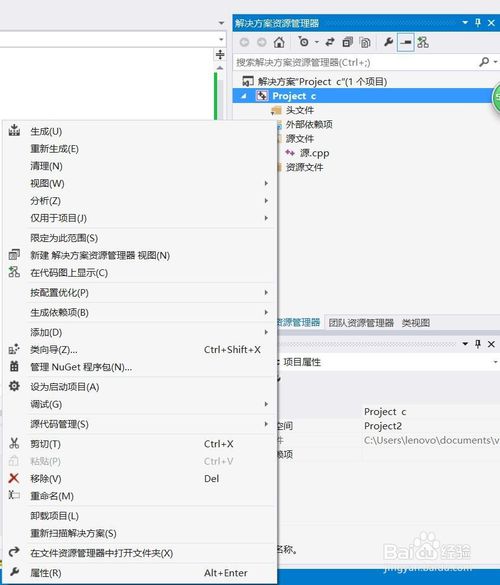Open Solution Explorer window options dropdown
The height and width of the screenshot is (585, 500).
pyautogui.click(x=465, y=23)
